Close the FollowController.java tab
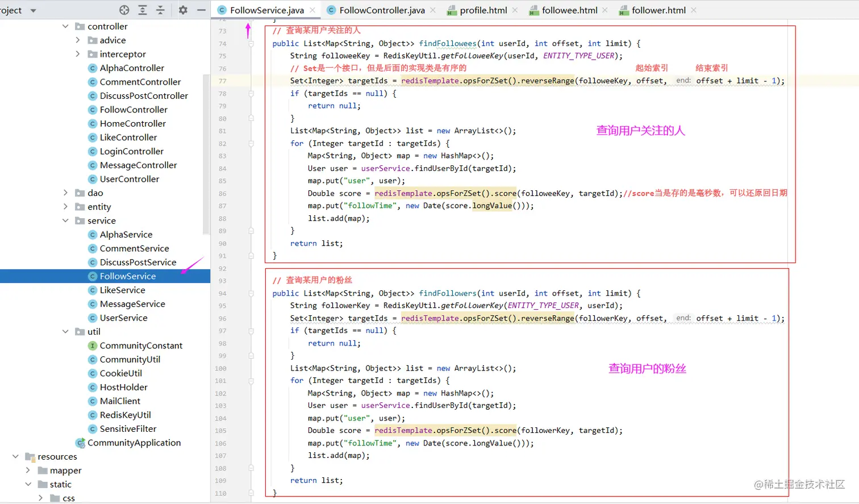 click(x=433, y=10)
